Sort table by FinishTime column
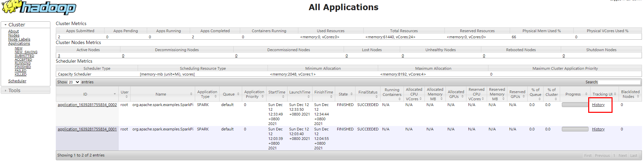 pos(324,94)
